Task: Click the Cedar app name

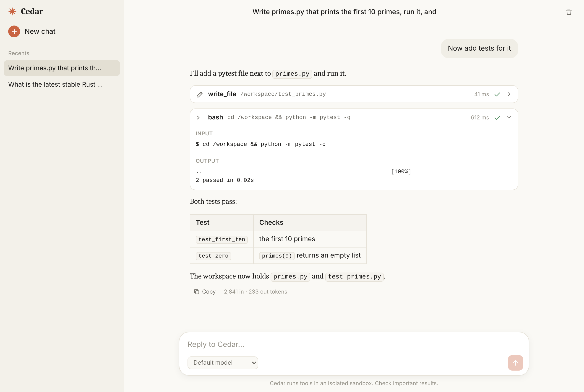Action: pos(32,11)
